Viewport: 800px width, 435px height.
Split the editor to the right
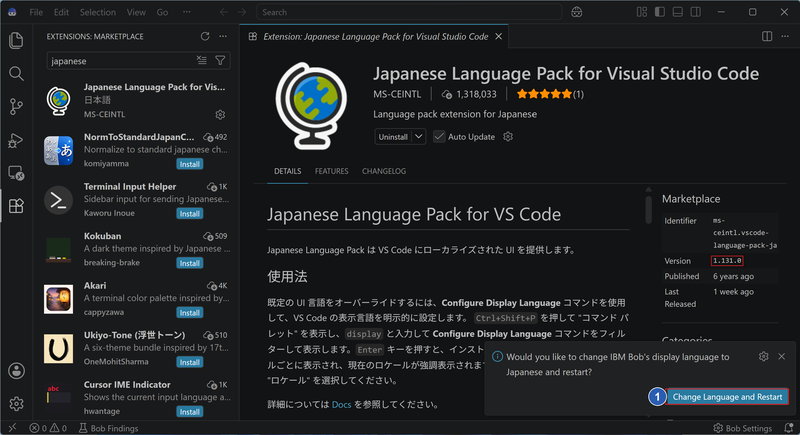767,36
